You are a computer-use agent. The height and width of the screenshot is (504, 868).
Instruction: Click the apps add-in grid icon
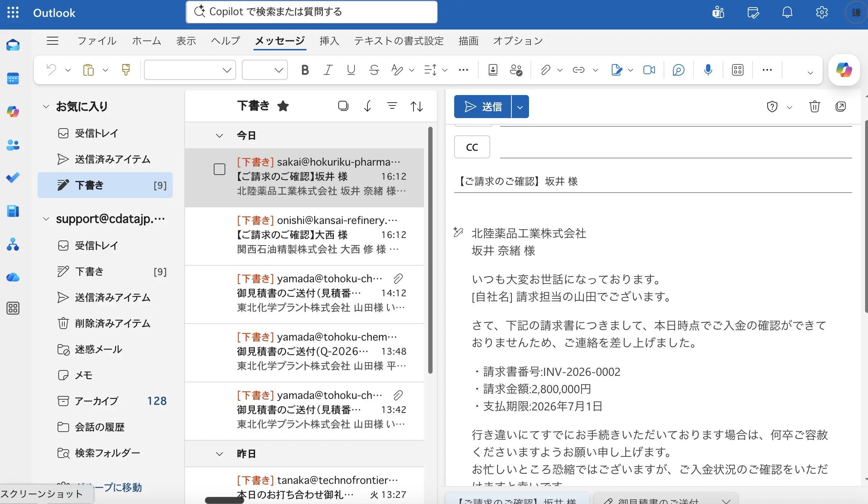click(738, 69)
